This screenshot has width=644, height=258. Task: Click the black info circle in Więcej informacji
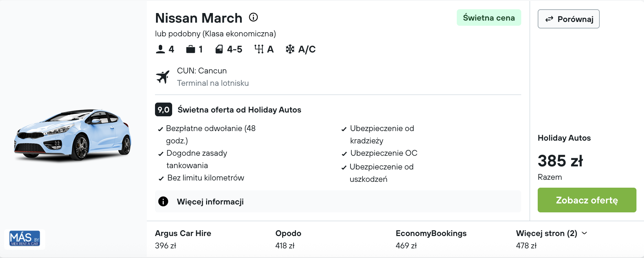click(x=163, y=201)
